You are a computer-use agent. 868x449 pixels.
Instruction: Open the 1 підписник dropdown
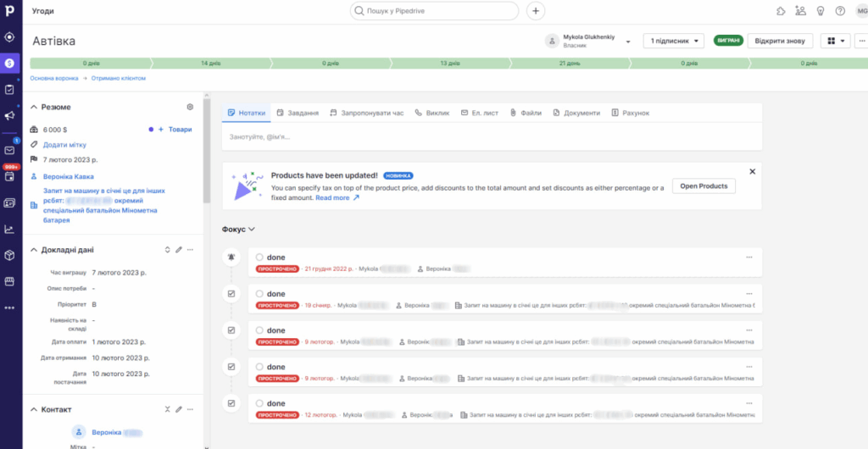click(674, 41)
